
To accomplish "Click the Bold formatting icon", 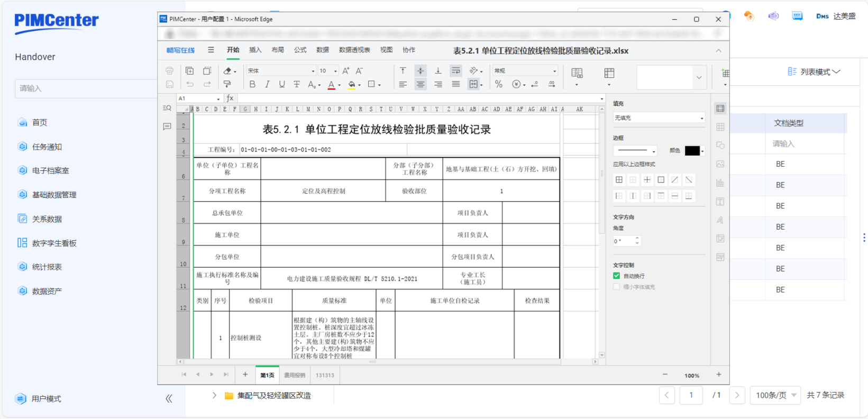I will coord(252,84).
